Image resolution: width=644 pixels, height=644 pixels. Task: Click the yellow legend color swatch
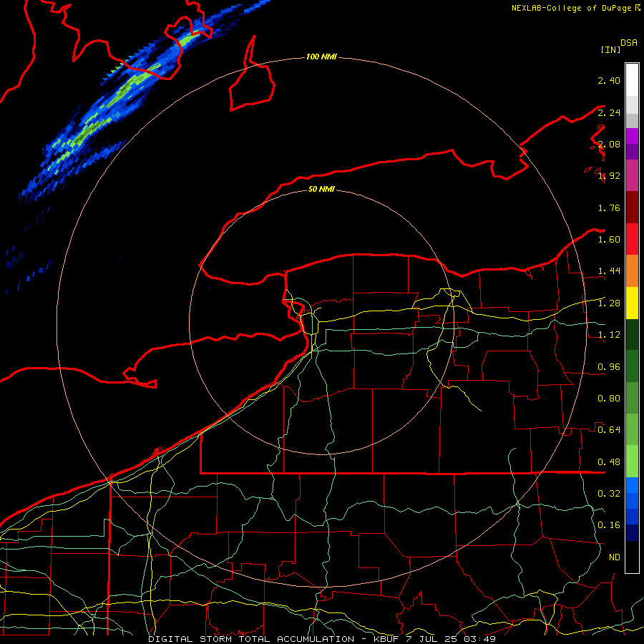(632, 303)
